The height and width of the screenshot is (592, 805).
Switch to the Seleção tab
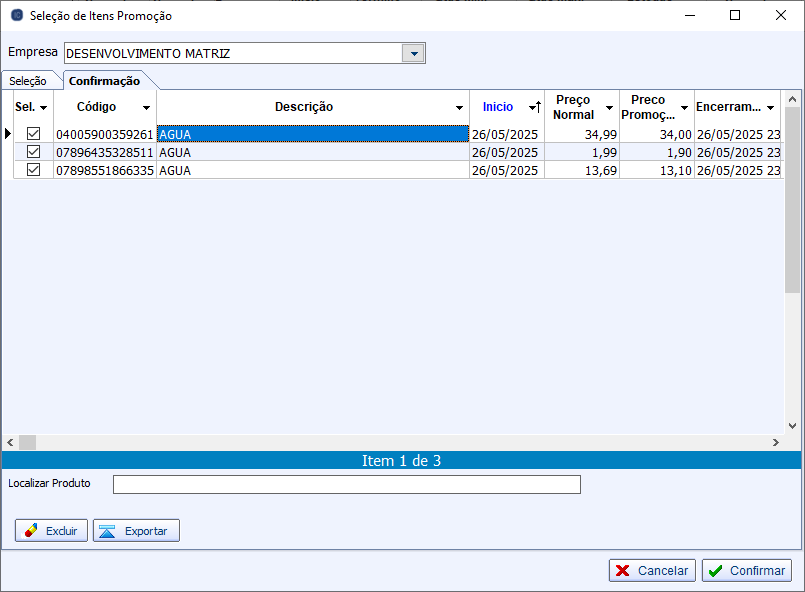click(x=28, y=81)
